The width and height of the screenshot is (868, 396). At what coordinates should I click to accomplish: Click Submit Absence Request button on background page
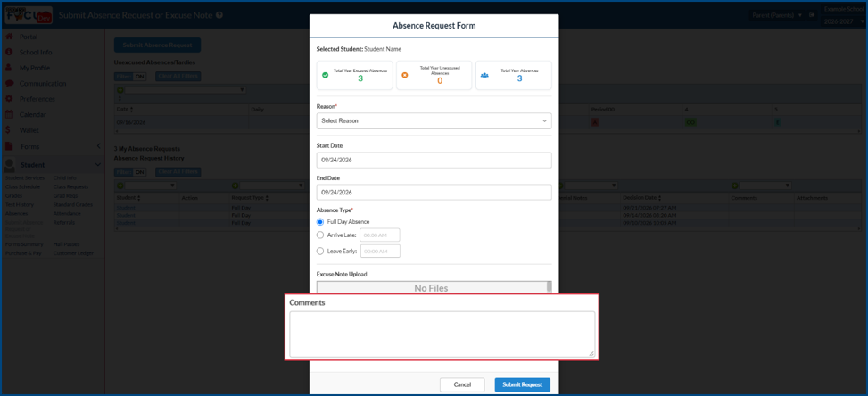tap(157, 45)
